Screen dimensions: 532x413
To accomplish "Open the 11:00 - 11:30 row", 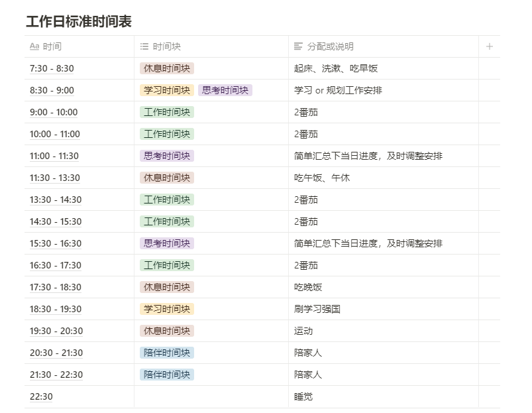I will coord(54,156).
